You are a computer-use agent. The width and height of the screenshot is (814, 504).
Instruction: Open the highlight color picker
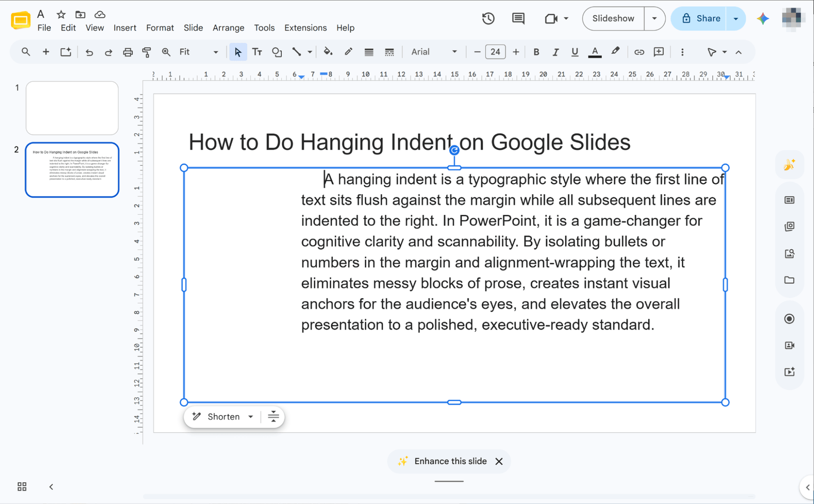coord(616,52)
